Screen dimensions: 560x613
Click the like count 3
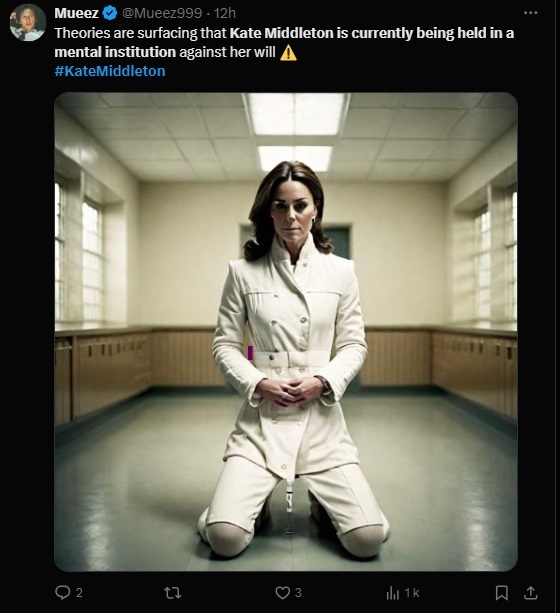[x=298, y=593]
